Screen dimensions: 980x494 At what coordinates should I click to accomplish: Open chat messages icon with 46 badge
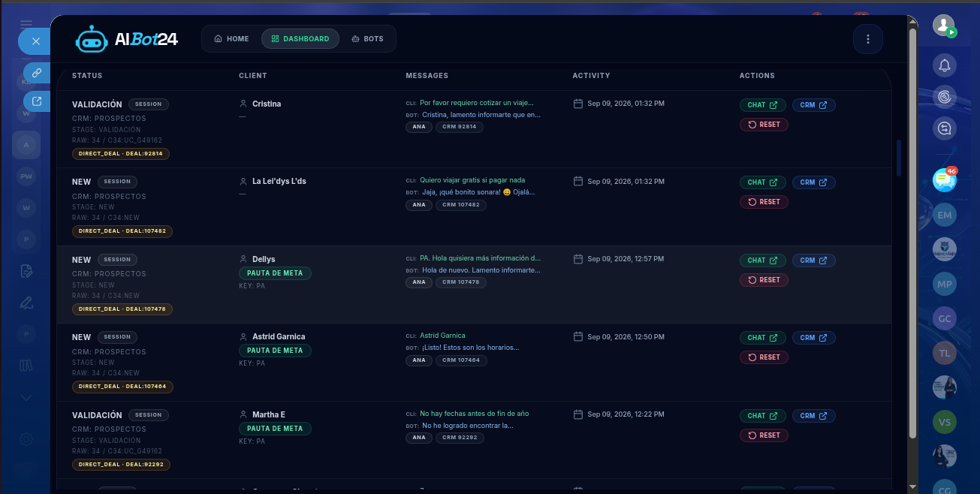tap(945, 179)
